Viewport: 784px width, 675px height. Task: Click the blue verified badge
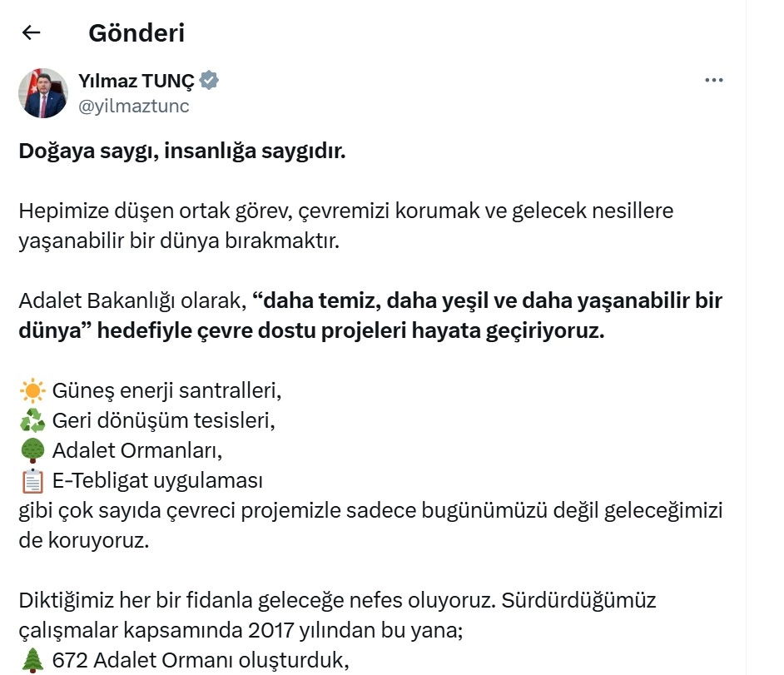[x=209, y=81]
